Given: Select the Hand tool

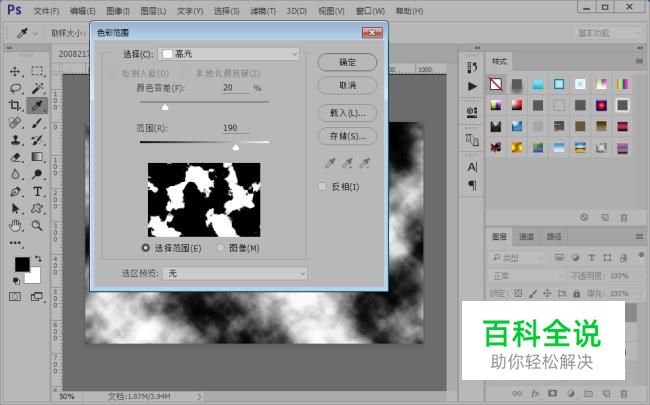Looking at the screenshot, I should click(15, 226).
